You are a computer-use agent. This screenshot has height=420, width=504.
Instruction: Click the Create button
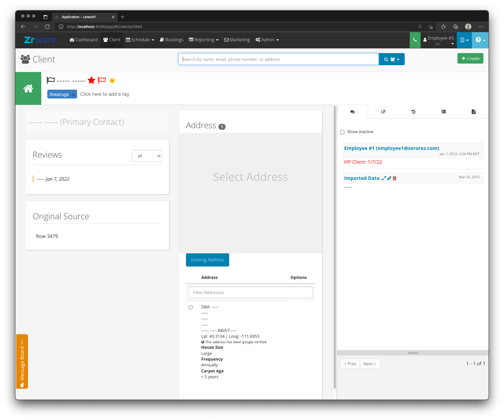coord(470,58)
